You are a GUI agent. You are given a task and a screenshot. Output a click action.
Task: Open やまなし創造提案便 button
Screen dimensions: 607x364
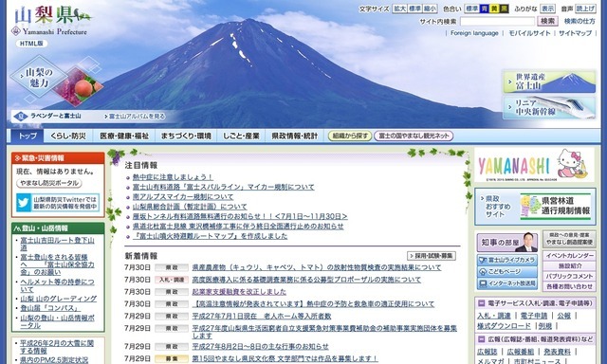coord(569,239)
